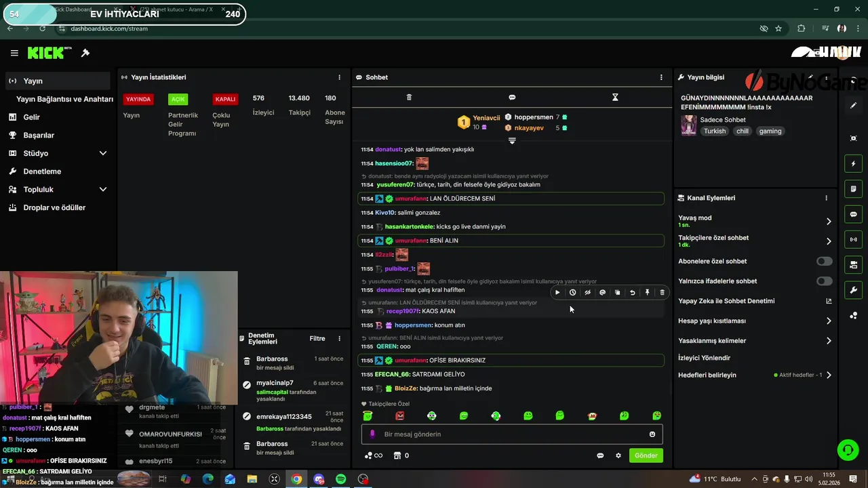This screenshot has width=868, height=488.
Task: Click the crossed-eye hide icon in message actions
Action: point(587,293)
